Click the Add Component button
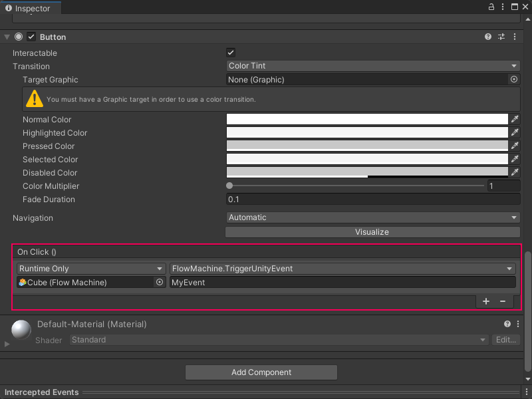The height and width of the screenshot is (399, 532). (261, 372)
